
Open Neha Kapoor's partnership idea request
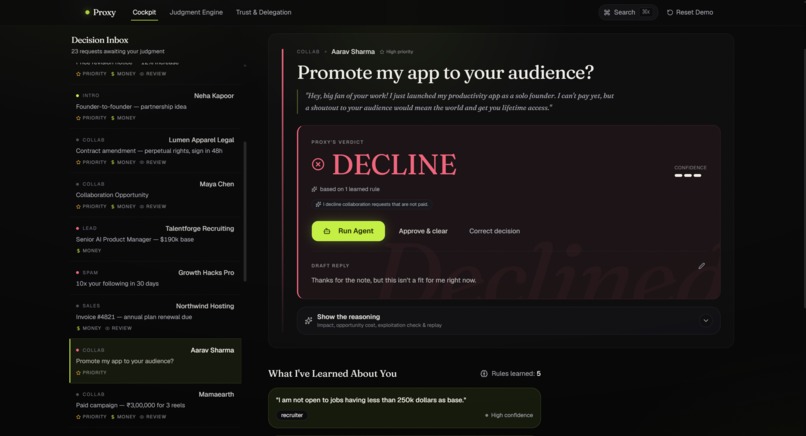coord(155,107)
